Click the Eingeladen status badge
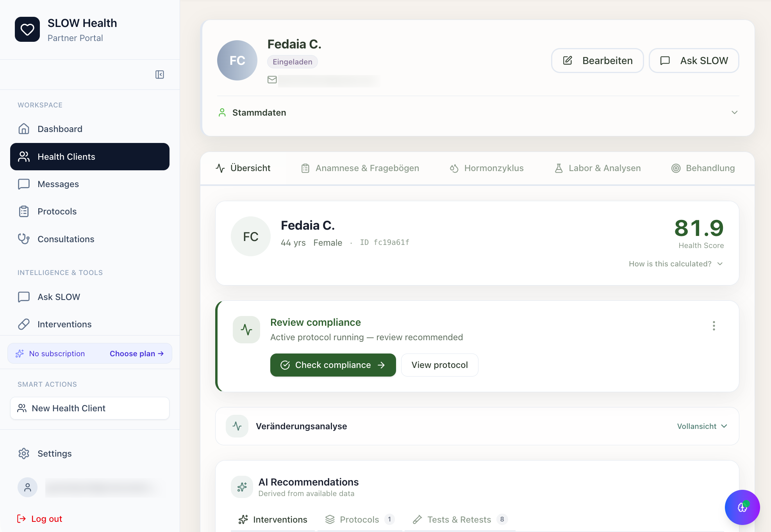The height and width of the screenshot is (532, 771). [x=293, y=62]
